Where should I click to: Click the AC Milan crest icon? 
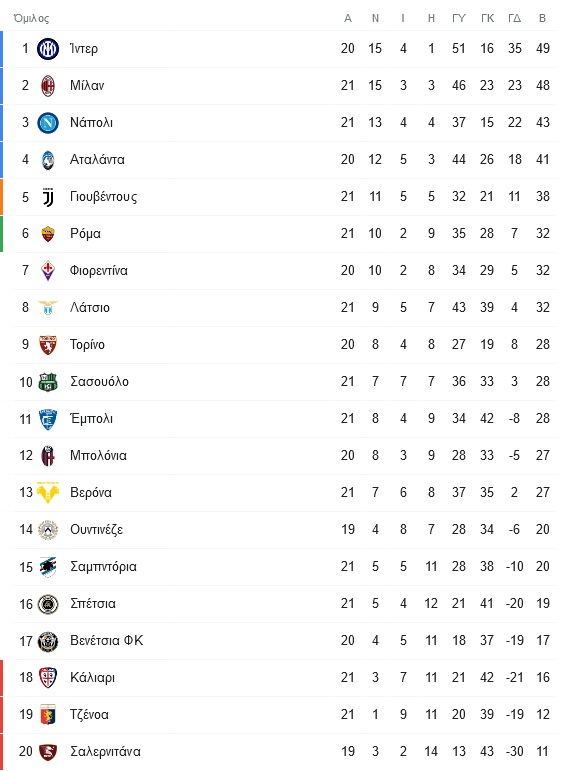48,86
